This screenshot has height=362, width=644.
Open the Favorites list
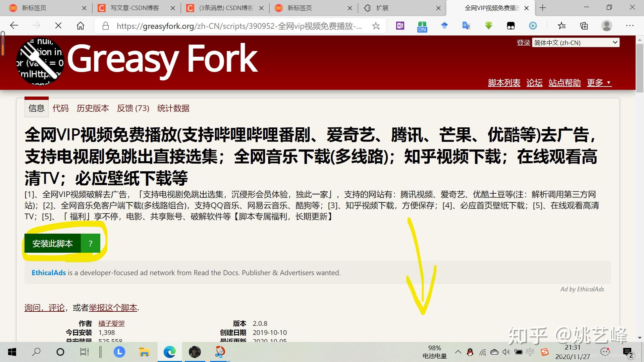click(x=562, y=26)
